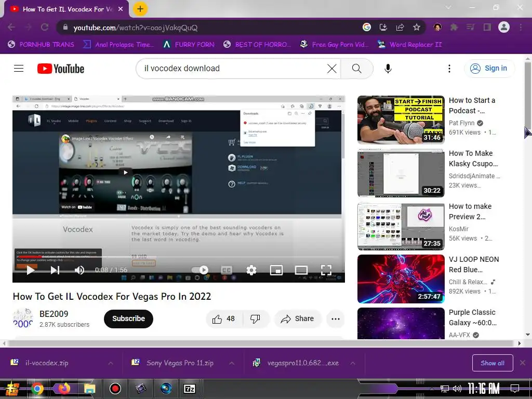
Task: Close the current browser tab
Action: pos(121,9)
